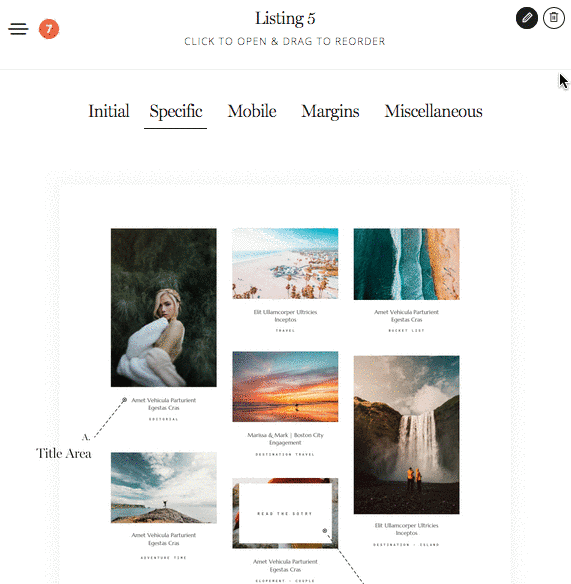Open the hamburger menu
This screenshot has height=584, width=571.
click(18, 29)
